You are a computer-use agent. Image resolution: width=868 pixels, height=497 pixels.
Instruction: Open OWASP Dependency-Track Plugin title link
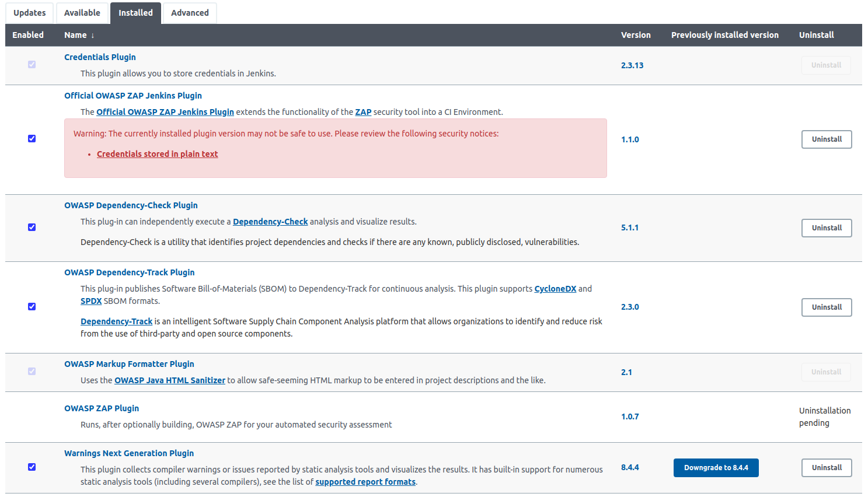click(130, 272)
